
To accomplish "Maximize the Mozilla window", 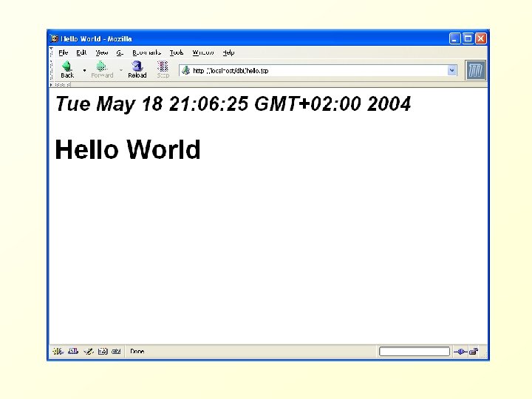I will (468, 38).
